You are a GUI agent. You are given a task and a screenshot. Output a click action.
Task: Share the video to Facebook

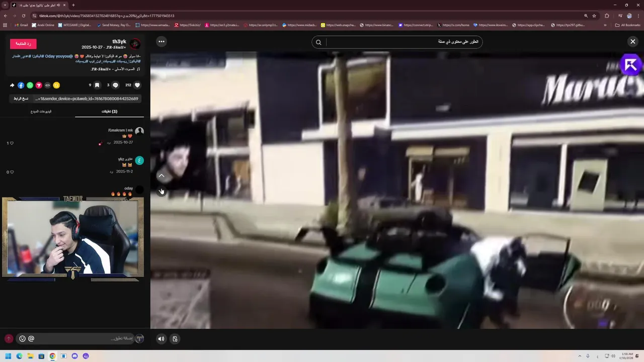click(21, 85)
